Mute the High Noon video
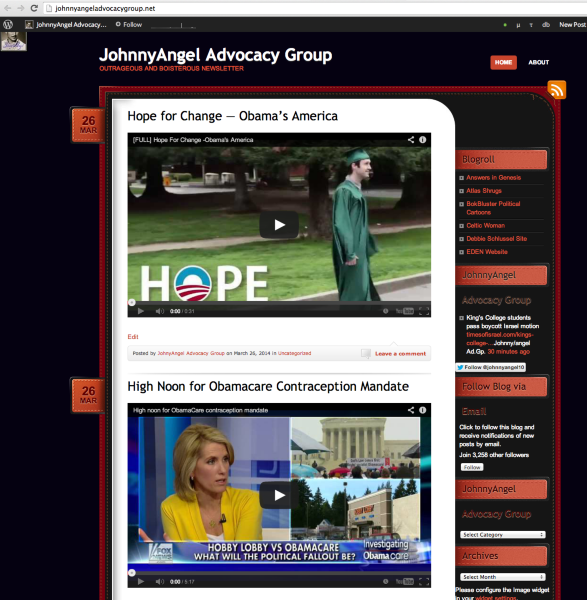 coord(160,582)
